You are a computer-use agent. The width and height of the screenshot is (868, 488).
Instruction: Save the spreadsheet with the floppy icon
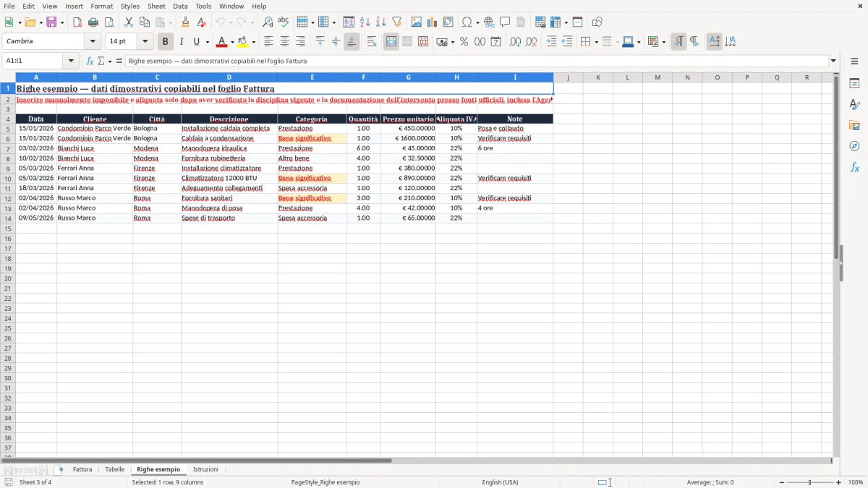51,22
